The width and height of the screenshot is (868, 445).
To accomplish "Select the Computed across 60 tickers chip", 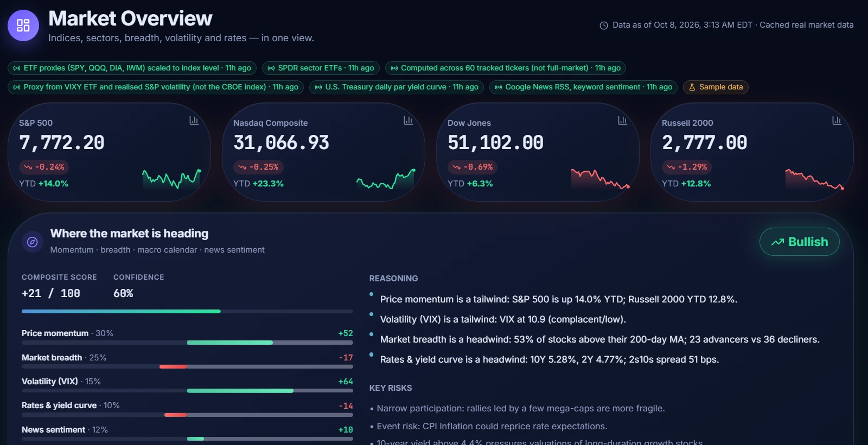I will coord(506,68).
